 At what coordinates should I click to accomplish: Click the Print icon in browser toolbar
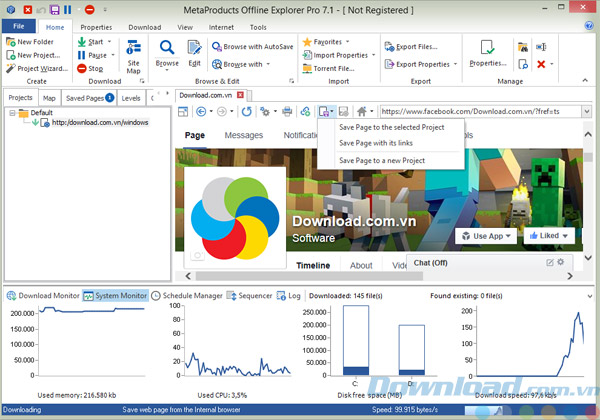288,111
